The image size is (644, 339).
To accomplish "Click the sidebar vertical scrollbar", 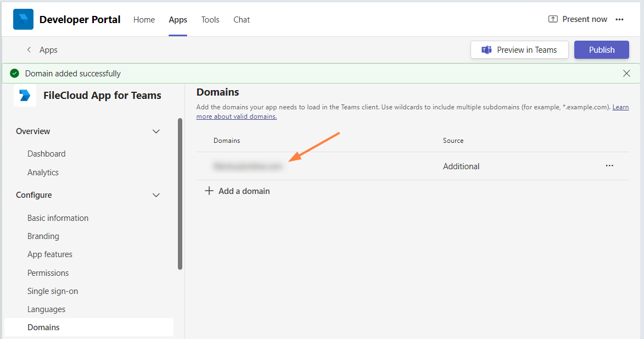I will click(180, 192).
